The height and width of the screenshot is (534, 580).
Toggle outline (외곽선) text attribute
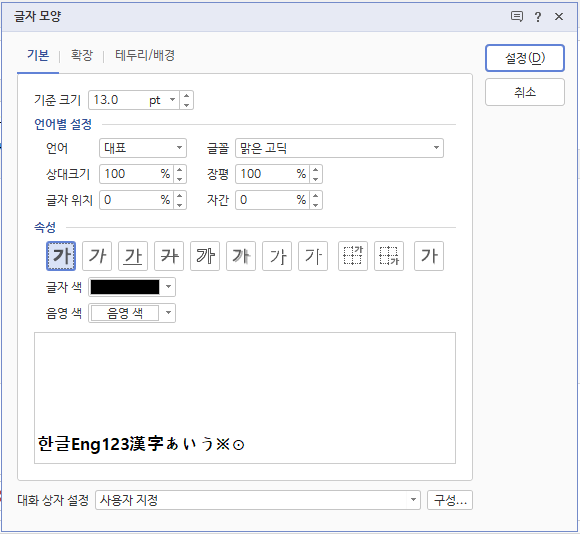pyautogui.click(x=205, y=256)
